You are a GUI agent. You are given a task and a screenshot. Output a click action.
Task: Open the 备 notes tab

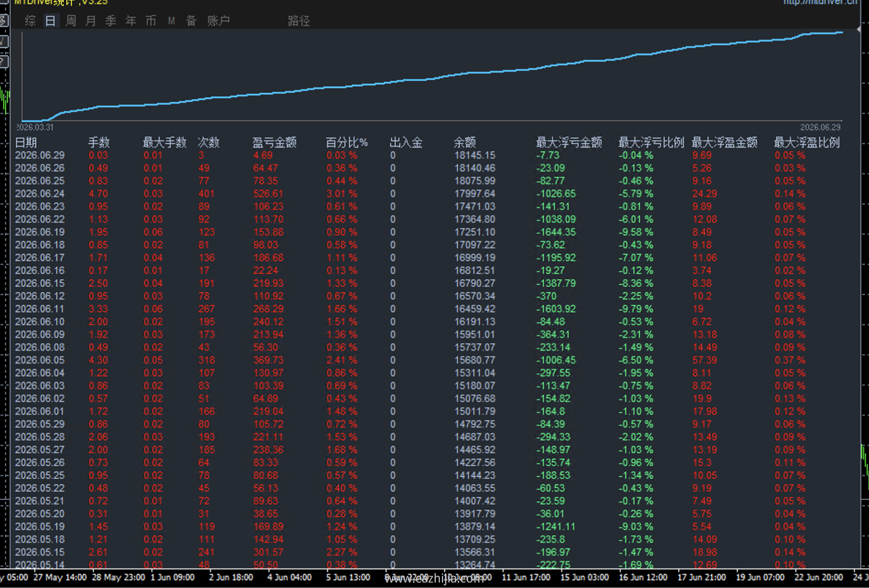click(191, 21)
